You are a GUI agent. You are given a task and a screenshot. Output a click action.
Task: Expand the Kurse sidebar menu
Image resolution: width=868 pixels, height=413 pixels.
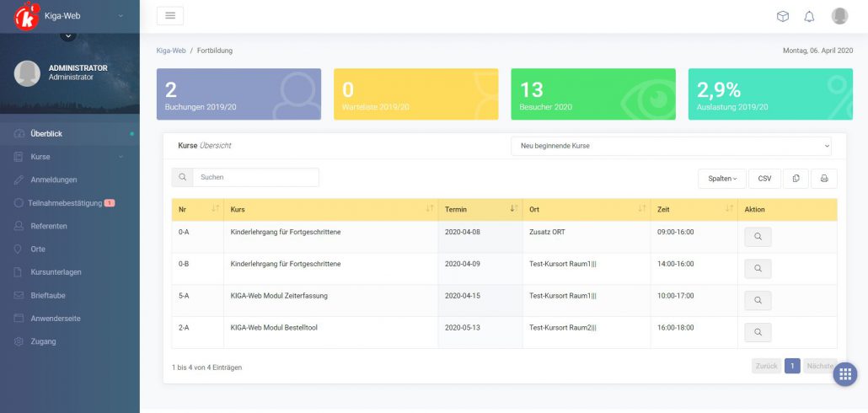[69, 157]
